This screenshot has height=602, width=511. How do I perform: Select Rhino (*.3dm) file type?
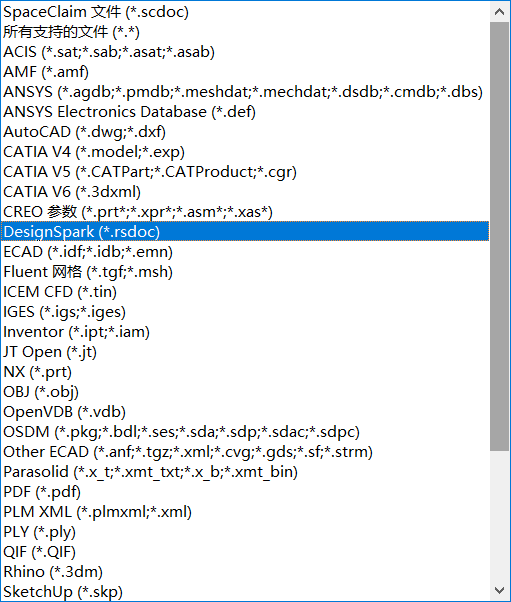pos(245,571)
